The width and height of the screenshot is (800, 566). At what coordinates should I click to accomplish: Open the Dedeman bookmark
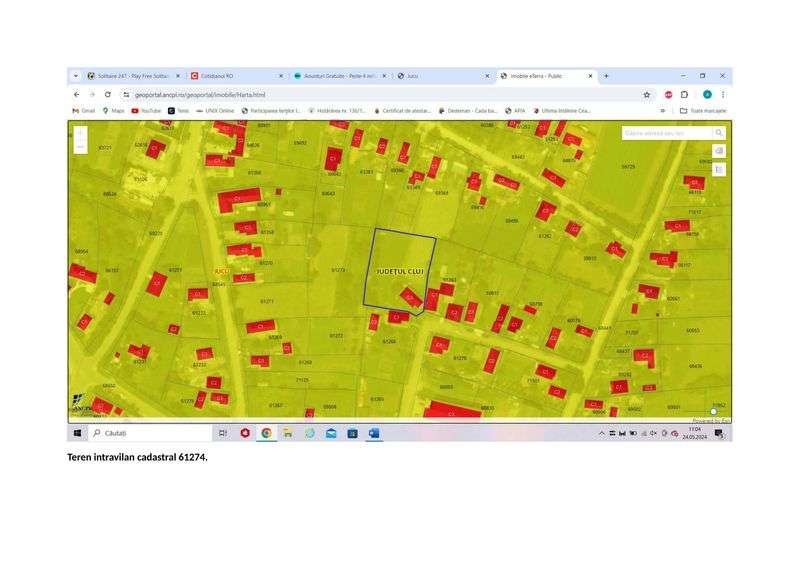tap(467, 110)
